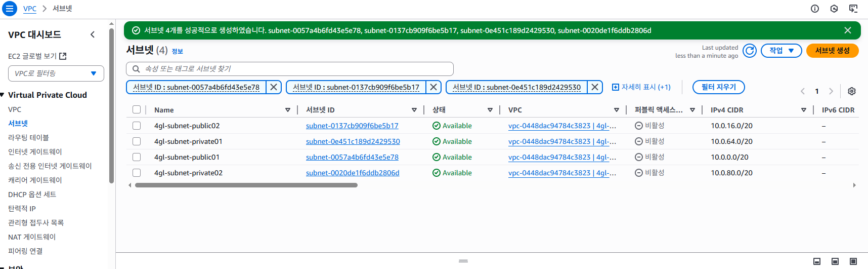Click Available status in 4gl-subnet-public01 row
The image size is (868, 269).
452,157
